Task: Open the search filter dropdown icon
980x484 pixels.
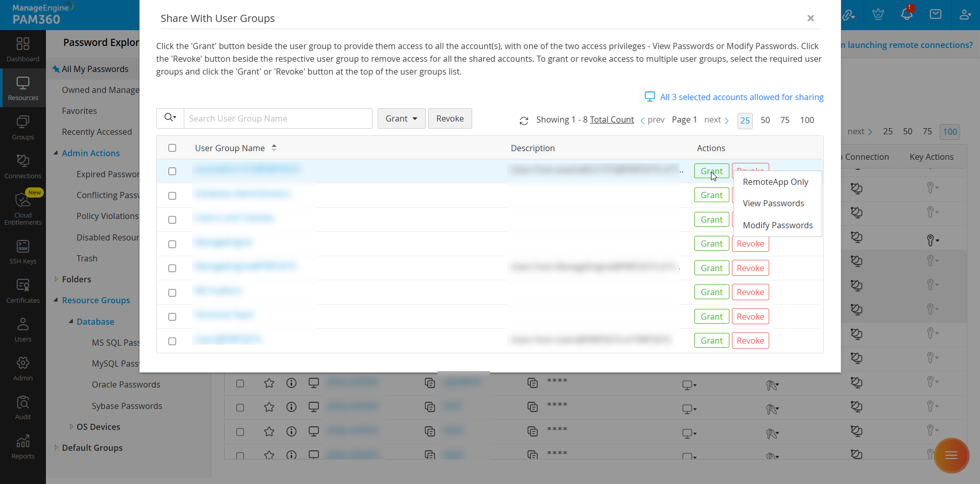Action: (170, 118)
